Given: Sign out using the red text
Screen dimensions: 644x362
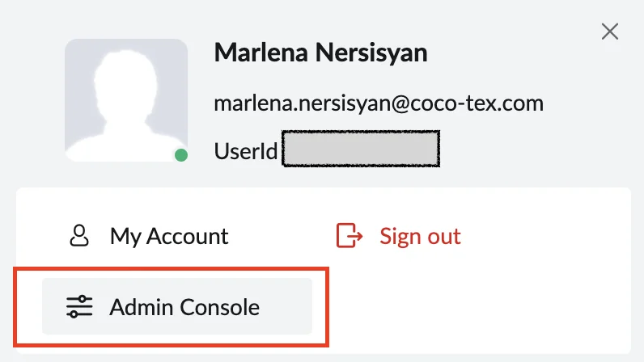Looking at the screenshot, I should [x=420, y=236].
